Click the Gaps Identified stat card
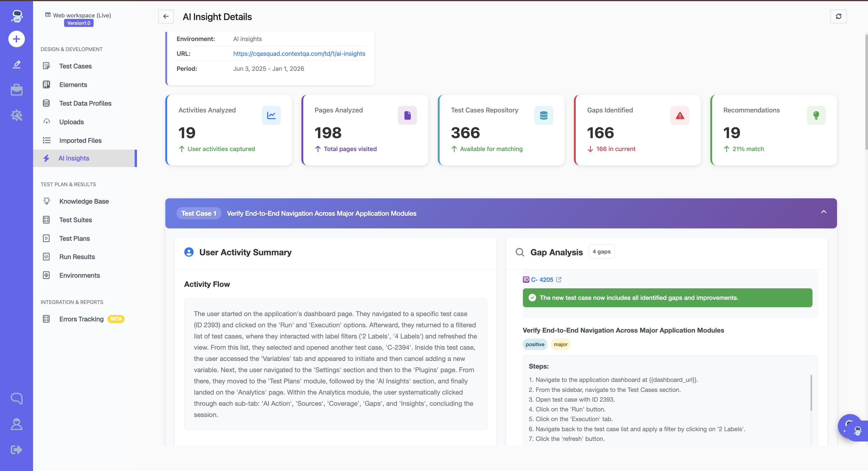Image resolution: width=868 pixels, height=471 pixels. (x=637, y=130)
